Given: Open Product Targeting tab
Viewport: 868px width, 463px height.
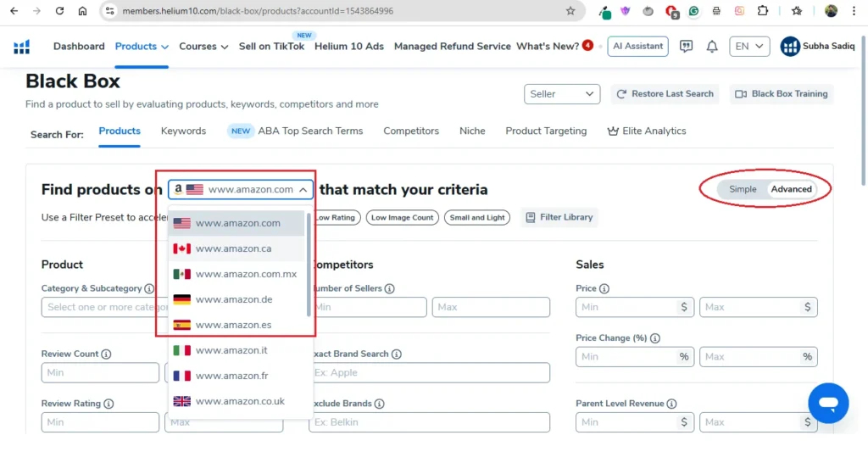Looking at the screenshot, I should coord(546,131).
